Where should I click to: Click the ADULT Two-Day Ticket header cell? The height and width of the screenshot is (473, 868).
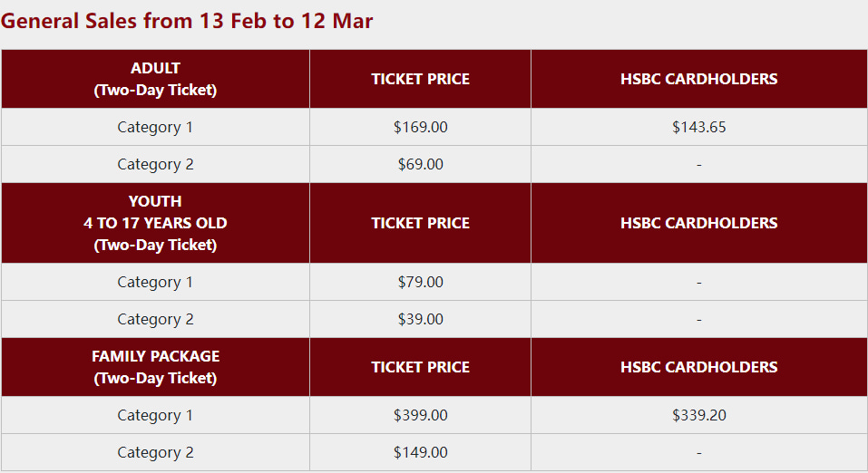[x=155, y=79]
